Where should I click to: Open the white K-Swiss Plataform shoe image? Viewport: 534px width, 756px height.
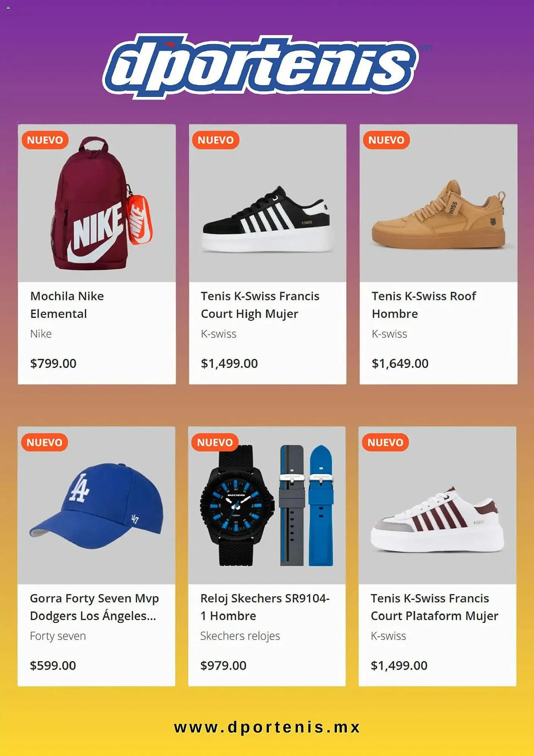point(437,520)
